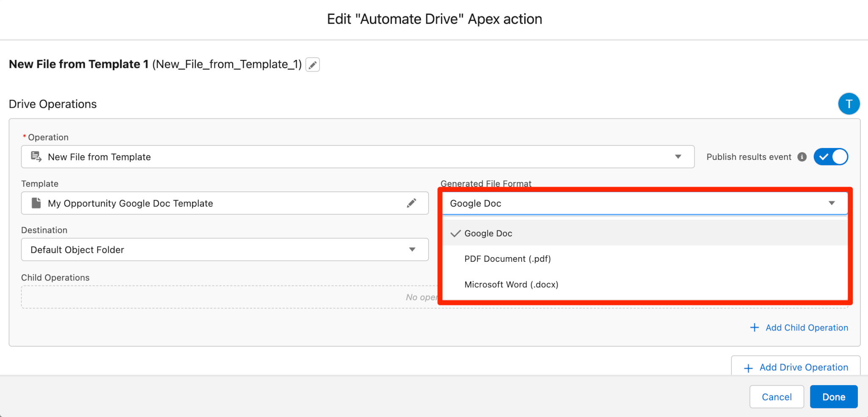Cancel the Apex action edit
The image size is (868, 417).
pyautogui.click(x=776, y=397)
